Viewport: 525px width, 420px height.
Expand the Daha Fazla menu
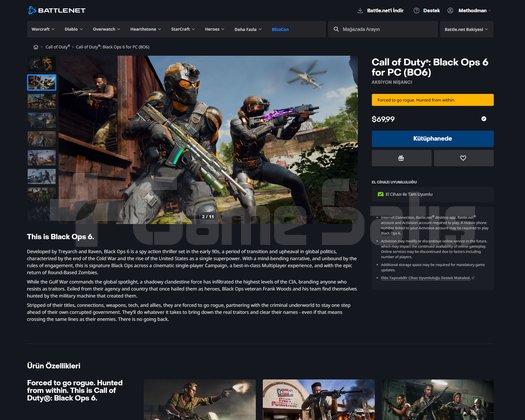248,29
